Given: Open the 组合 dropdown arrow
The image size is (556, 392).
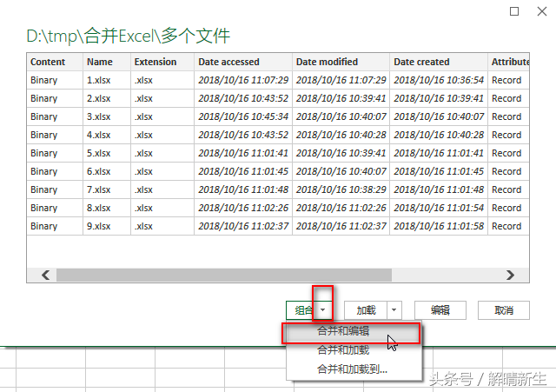Looking at the screenshot, I should (x=322, y=310).
